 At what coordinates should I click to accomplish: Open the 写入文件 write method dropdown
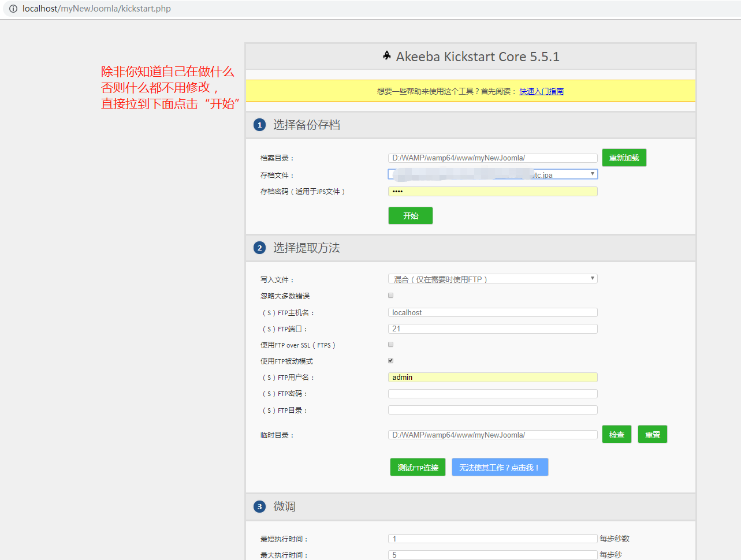(493, 279)
